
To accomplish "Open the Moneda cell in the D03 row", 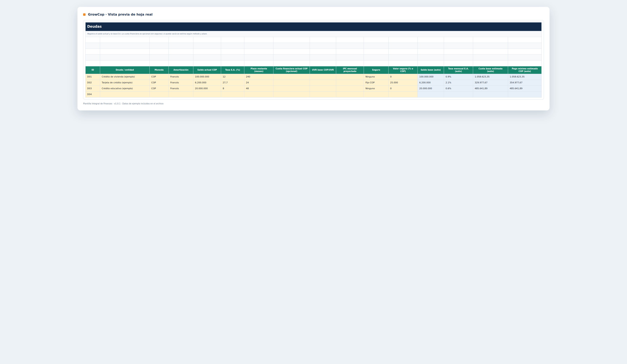I will (x=159, y=89).
